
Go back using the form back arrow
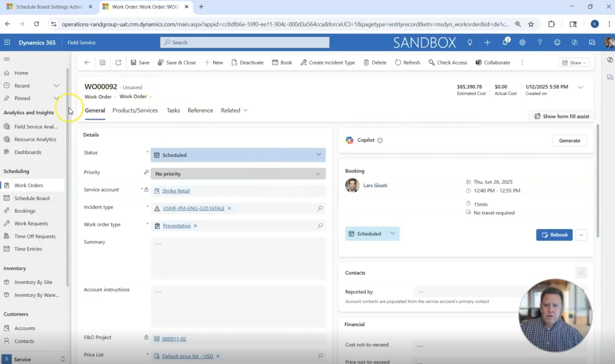87,62
